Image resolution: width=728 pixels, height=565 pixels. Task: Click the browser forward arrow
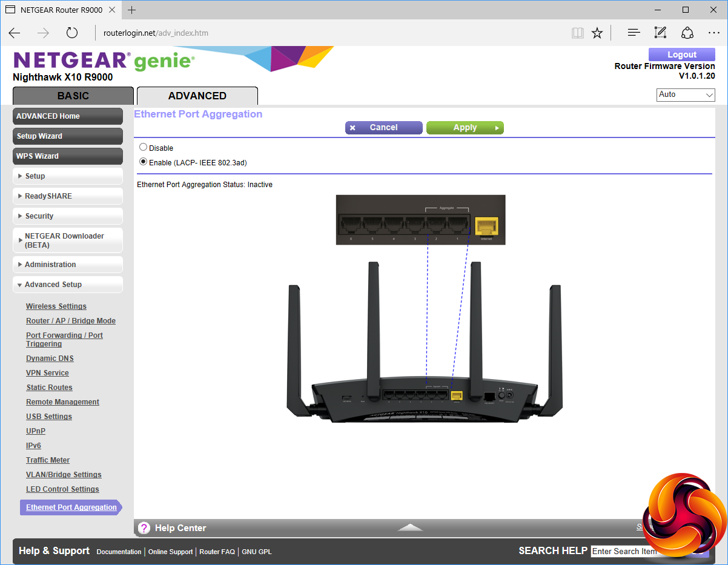(43, 33)
